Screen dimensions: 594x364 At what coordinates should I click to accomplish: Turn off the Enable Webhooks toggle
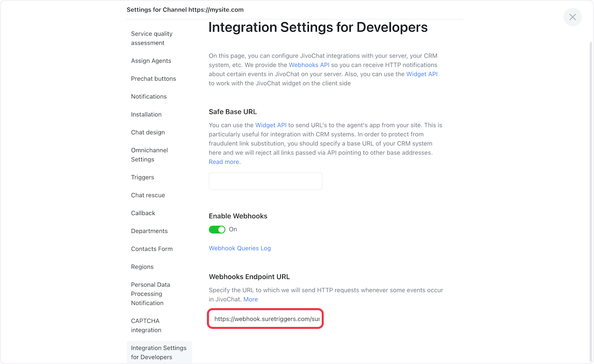[x=217, y=229]
